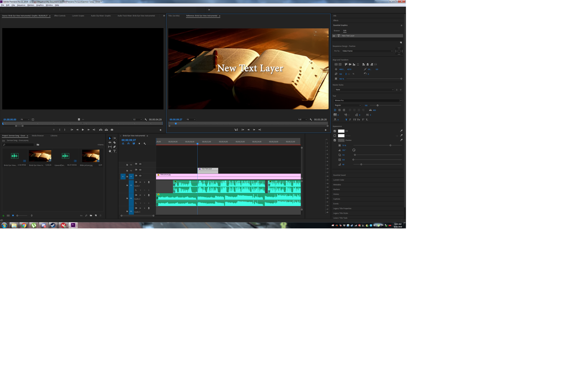Open the Graphics menu in menu bar
Image resolution: width=588 pixels, height=368 pixels.
pos(40,5)
